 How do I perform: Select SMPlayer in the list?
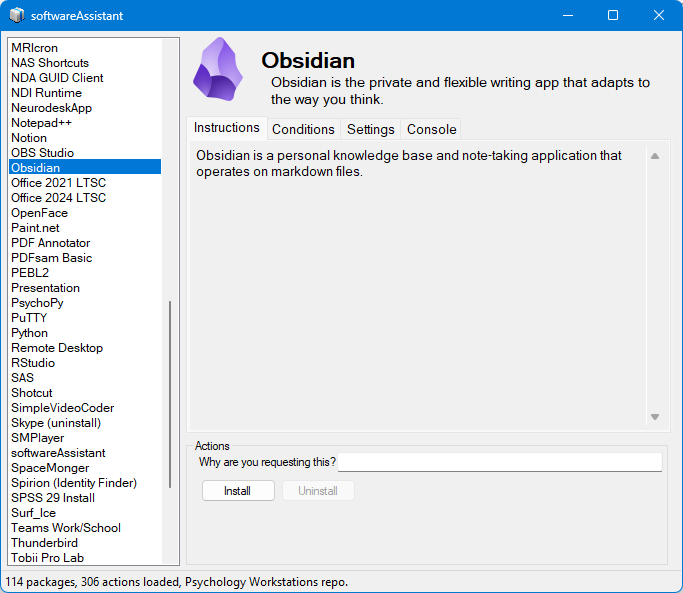[x=85, y=437]
